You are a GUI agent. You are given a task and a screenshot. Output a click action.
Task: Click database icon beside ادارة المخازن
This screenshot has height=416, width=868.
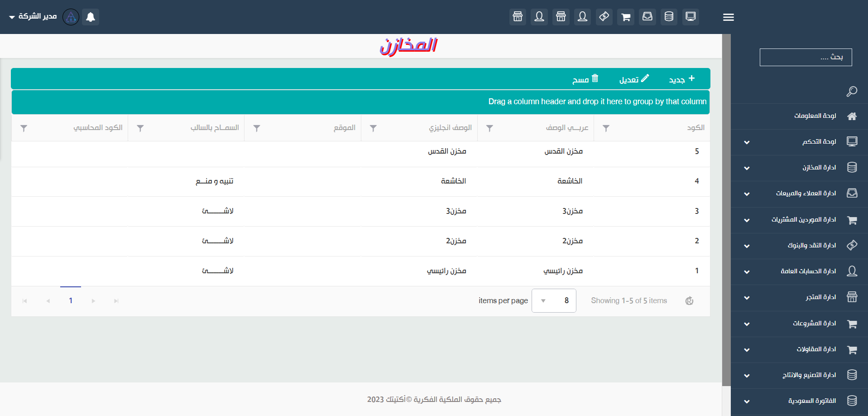[x=852, y=167]
